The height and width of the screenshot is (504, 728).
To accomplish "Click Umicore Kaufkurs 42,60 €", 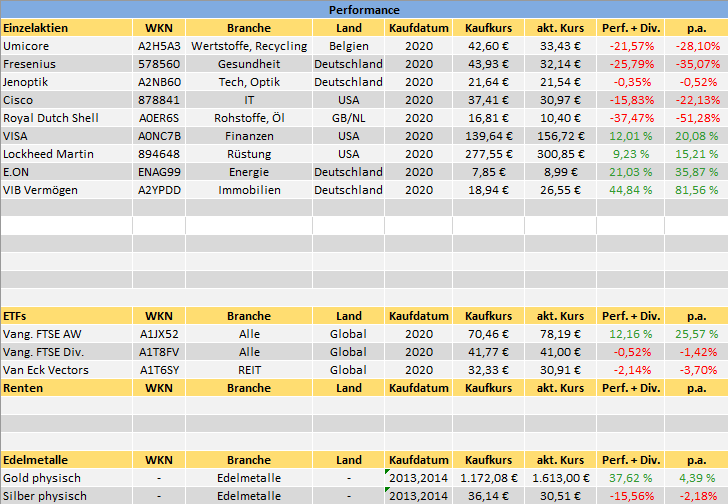I will [x=488, y=46].
